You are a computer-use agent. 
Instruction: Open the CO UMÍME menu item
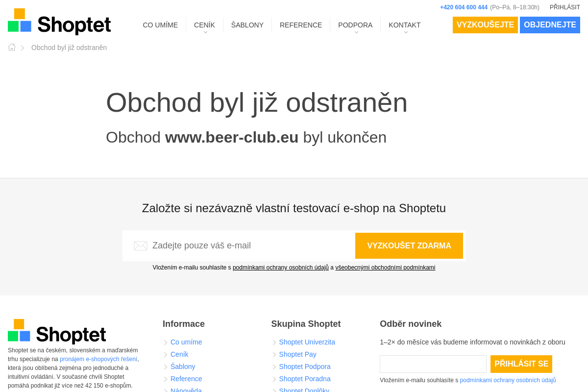(x=160, y=25)
